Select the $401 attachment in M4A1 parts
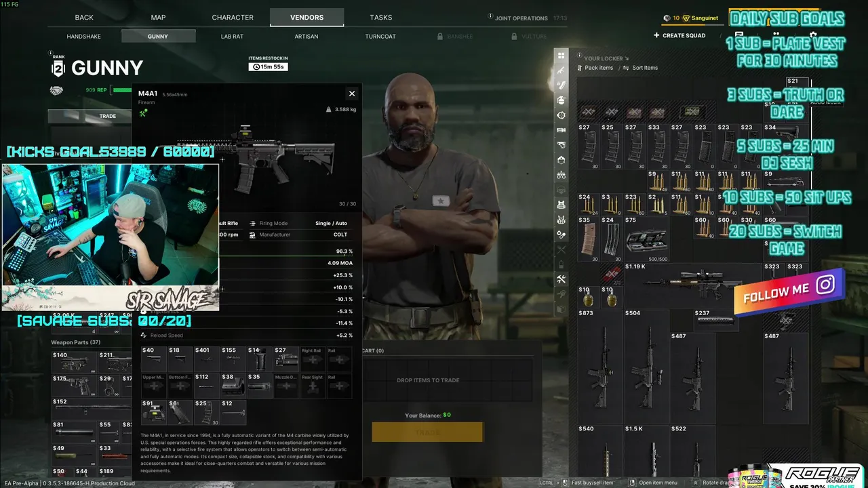Screen dimensions: 868x488 207,359
